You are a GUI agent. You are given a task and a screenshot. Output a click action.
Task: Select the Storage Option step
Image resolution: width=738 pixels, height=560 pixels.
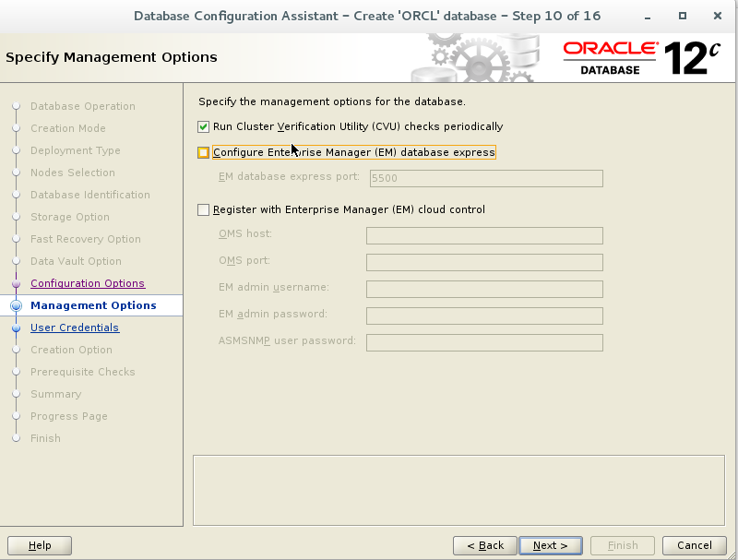[72, 217]
